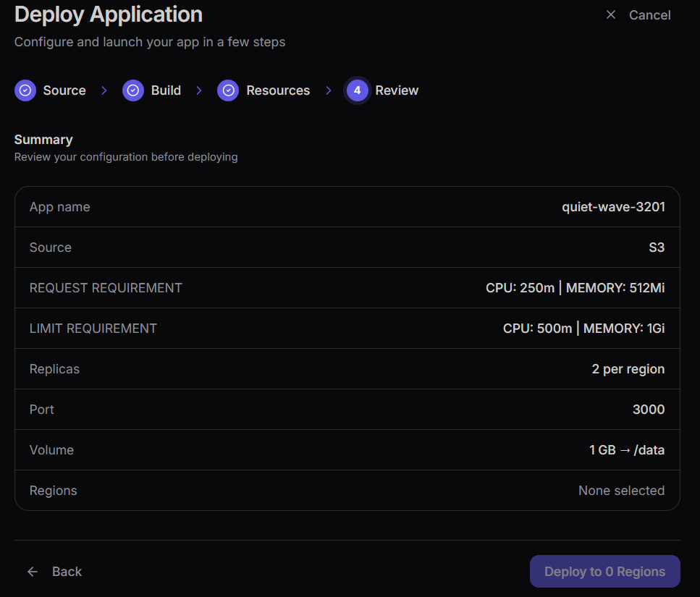700x597 pixels.
Task: Click the chevron between Source and Build
Action: coord(104,90)
